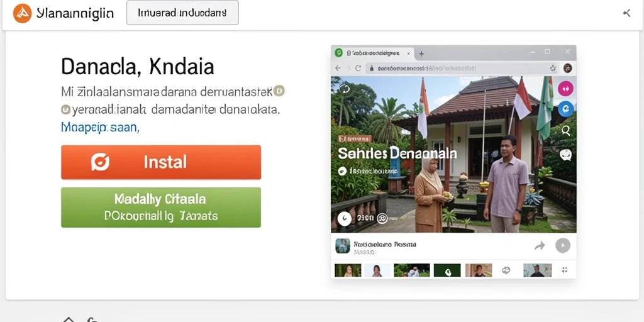The height and width of the screenshot is (322, 644).
Task: Click the orange "Instal" button
Action: click(161, 162)
